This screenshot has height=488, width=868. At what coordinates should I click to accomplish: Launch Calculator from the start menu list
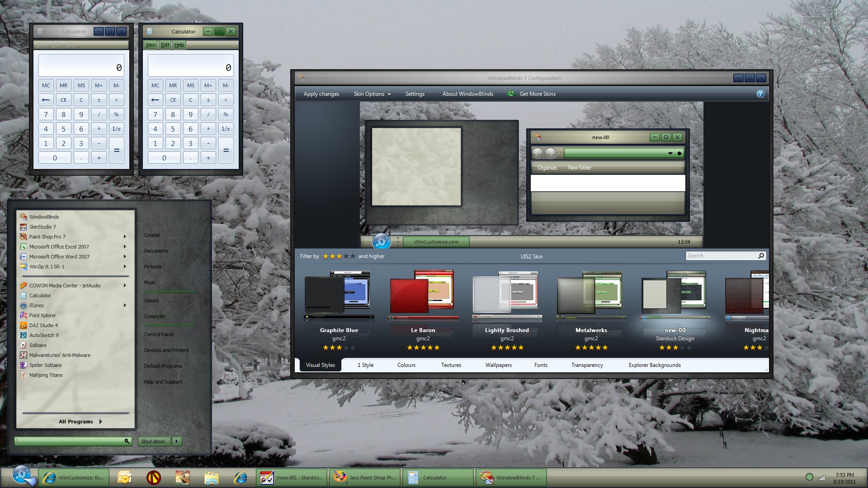[x=40, y=296]
